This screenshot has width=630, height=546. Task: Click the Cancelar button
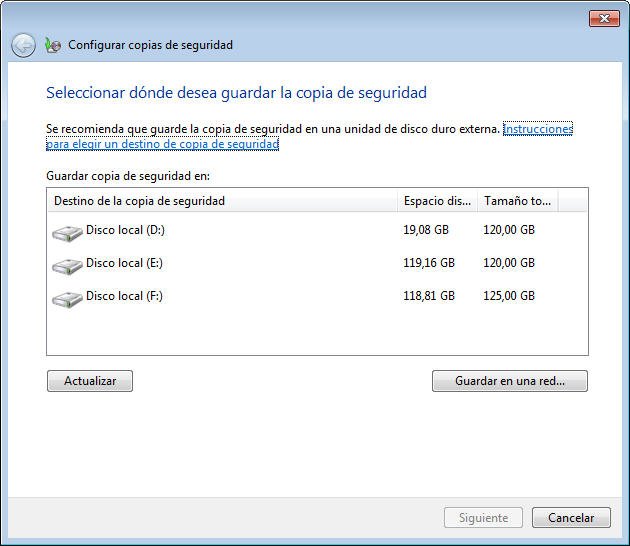(571, 518)
